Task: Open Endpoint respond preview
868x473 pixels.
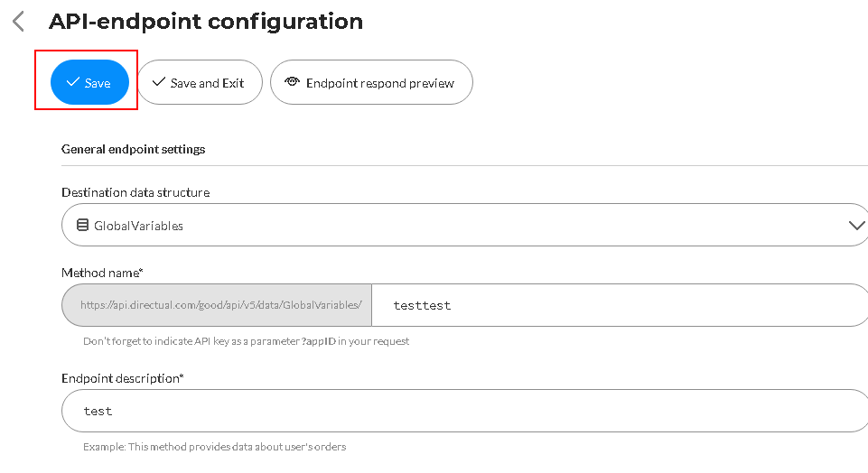Action: (371, 82)
